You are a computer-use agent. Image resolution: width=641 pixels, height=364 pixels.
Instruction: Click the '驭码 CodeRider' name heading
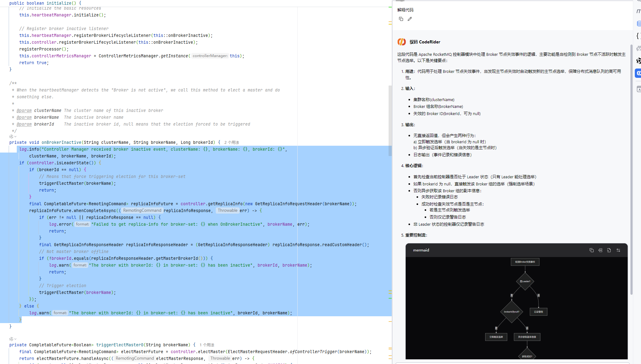425,42
